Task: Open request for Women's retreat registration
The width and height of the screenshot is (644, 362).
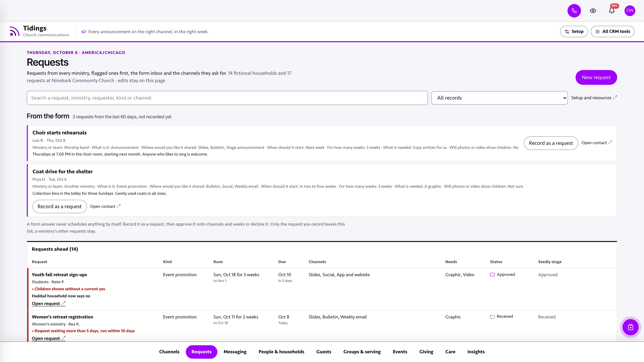Action: tap(48, 338)
